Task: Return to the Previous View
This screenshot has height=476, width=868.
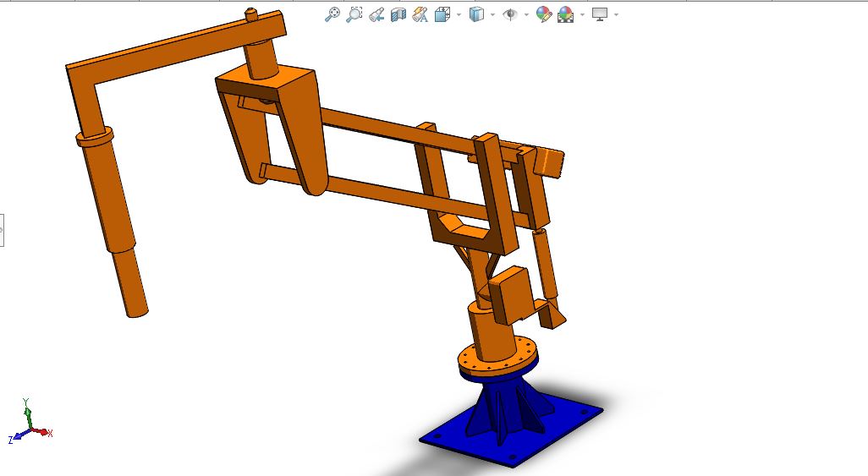Action: tap(377, 14)
